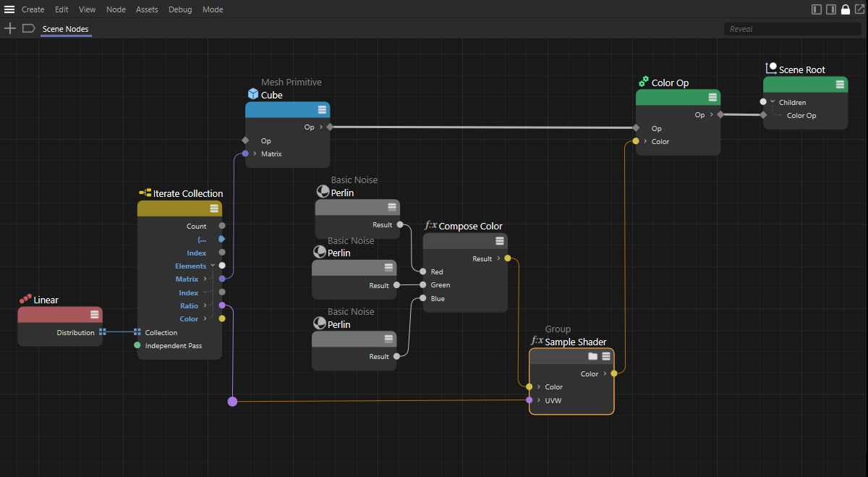Click the tag-shaped icon beside Scene Nodes

click(29, 28)
